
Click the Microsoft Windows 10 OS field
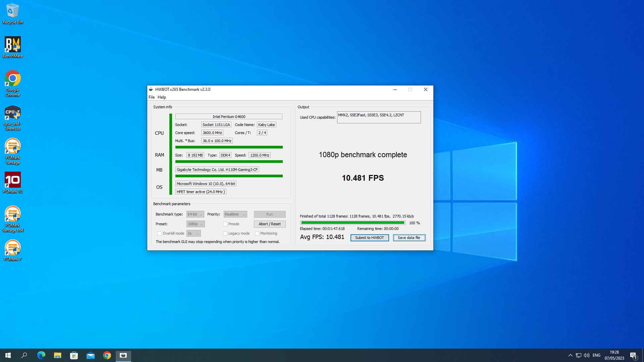coord(206,184)
